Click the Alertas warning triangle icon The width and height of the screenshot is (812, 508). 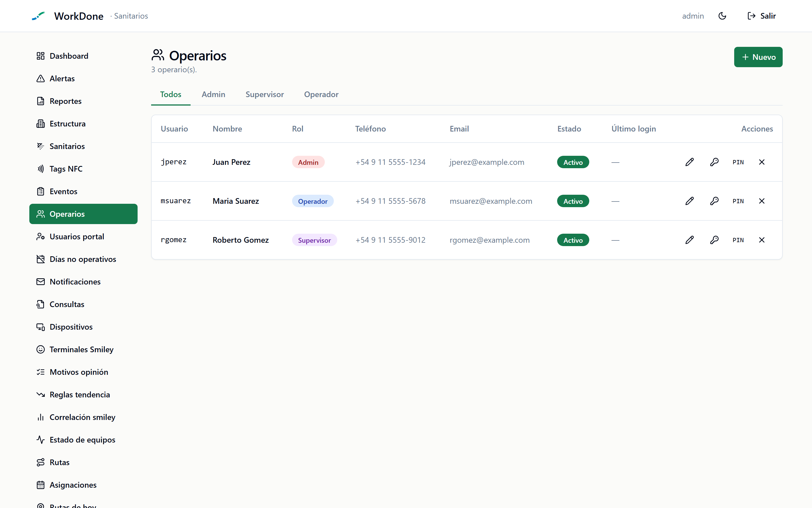41,78
